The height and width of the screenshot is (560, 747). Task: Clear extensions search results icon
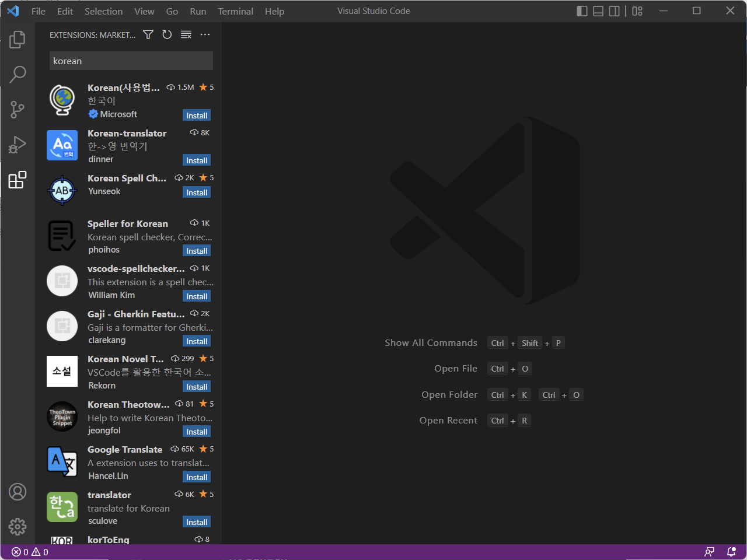coord(186,35)
